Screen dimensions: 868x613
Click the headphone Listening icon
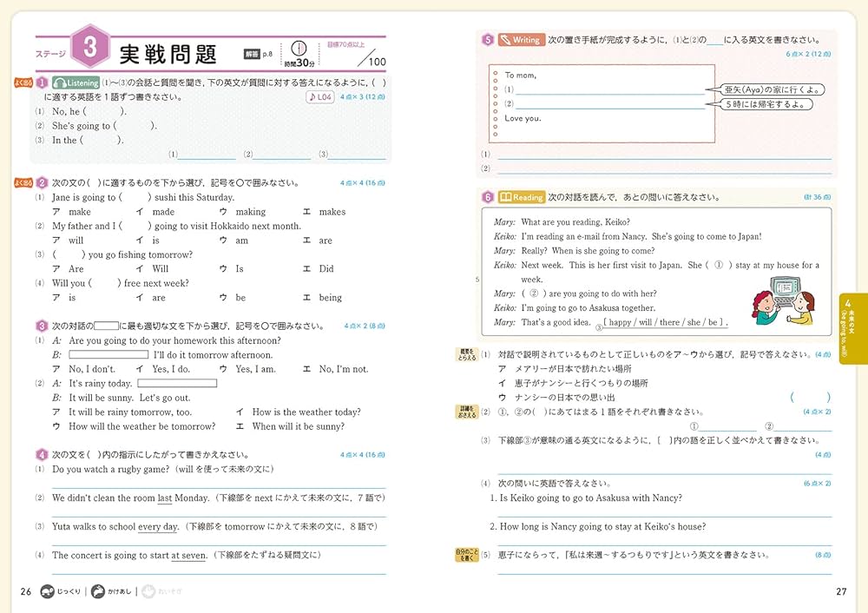[x=60, y=82]
